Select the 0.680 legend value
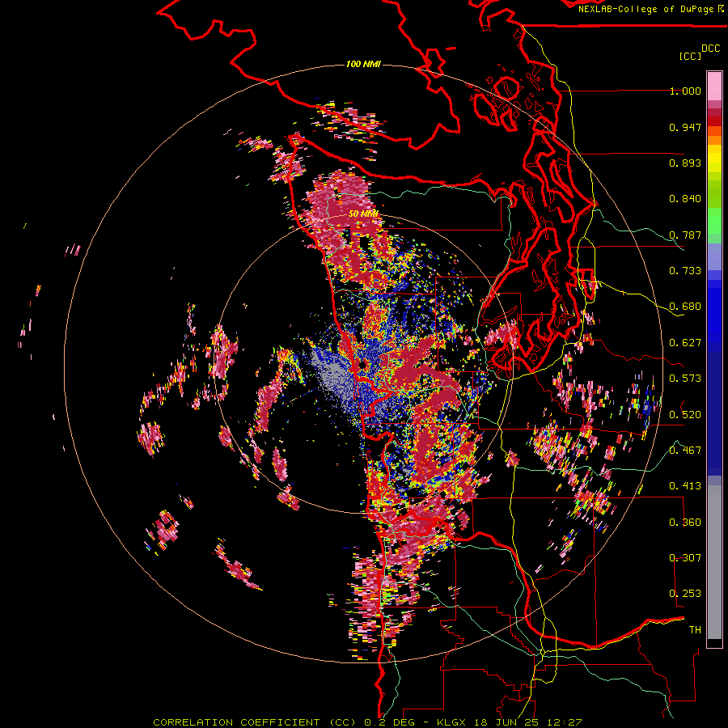This screenshot has height=728, width=728. coord(685,307)
